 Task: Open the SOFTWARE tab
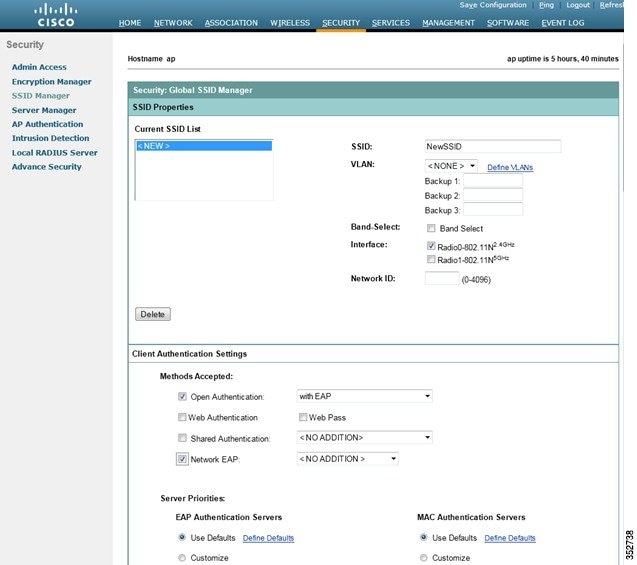(x=508, y=23)
